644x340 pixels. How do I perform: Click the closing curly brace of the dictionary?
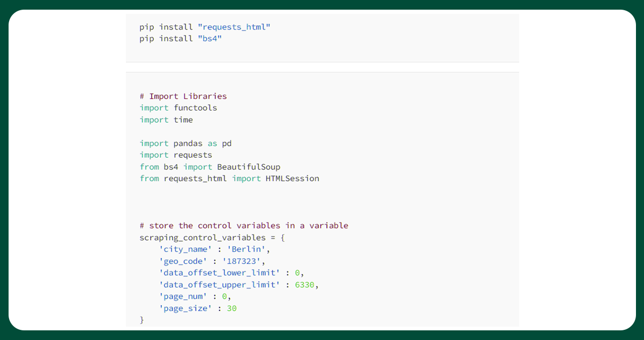coord(142,320)
